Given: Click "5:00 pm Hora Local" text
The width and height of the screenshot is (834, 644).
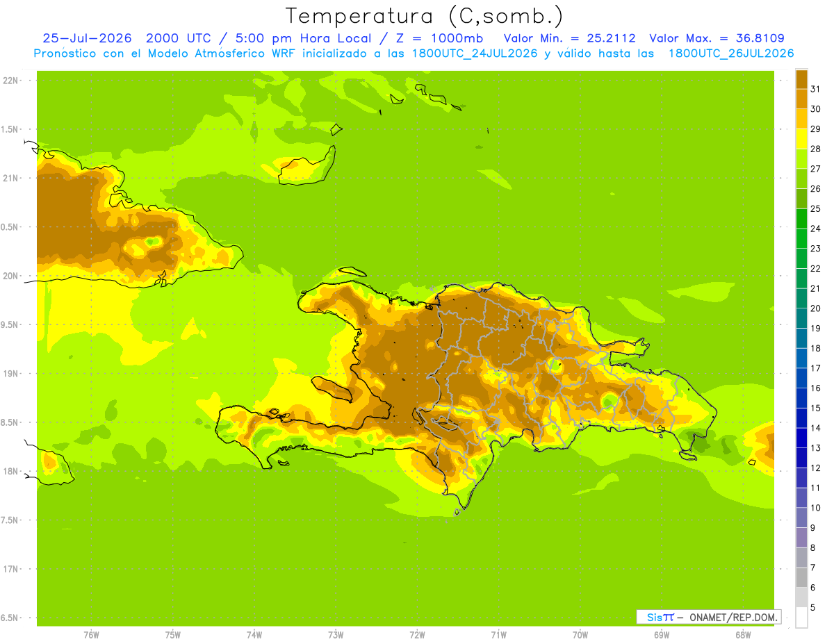Looking at the screenshot, I should (304, 38).
